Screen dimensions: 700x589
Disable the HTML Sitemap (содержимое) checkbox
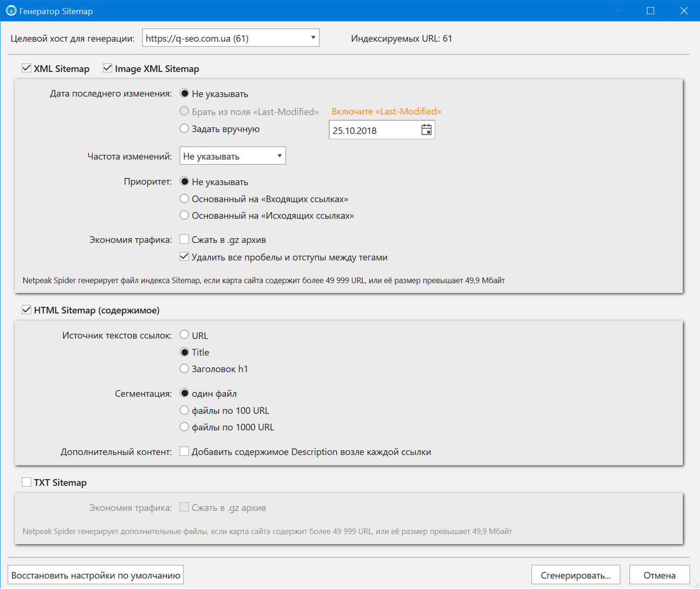(27, 310)
